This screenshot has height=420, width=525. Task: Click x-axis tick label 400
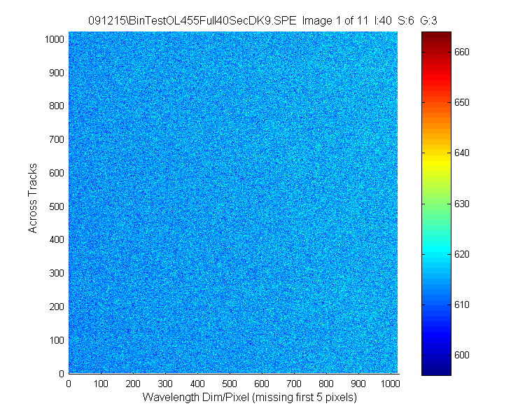click(197, 384)
